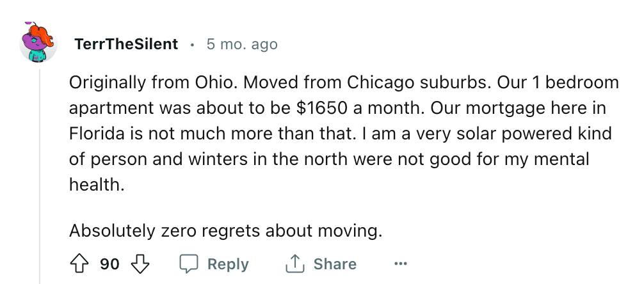The height and width of the screenshot is (284, 644).
Task: Click the Reply text label
Action: click(228, 264)
